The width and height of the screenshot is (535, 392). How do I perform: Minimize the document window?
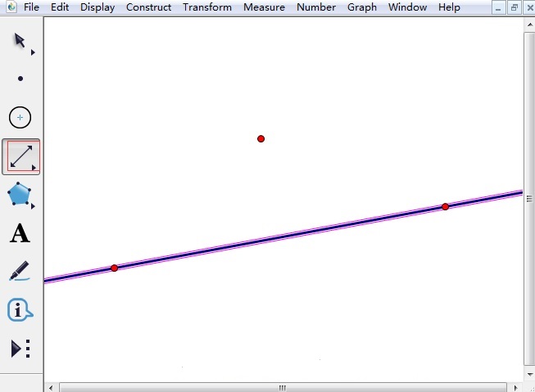pyautogui.click(x=498, y=8)
